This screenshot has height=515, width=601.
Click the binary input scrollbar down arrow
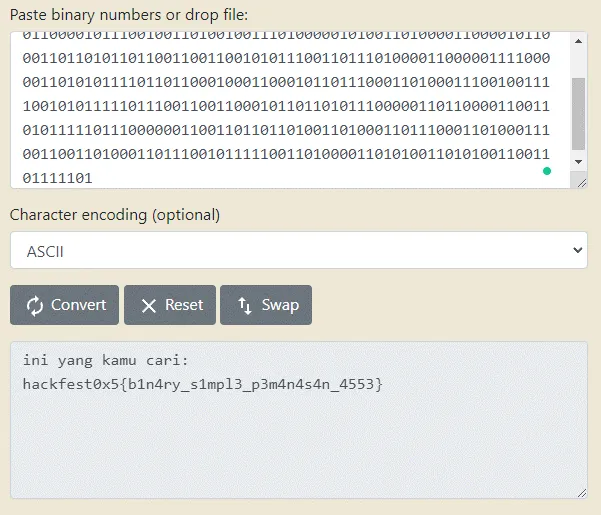(x=579, y=161)
